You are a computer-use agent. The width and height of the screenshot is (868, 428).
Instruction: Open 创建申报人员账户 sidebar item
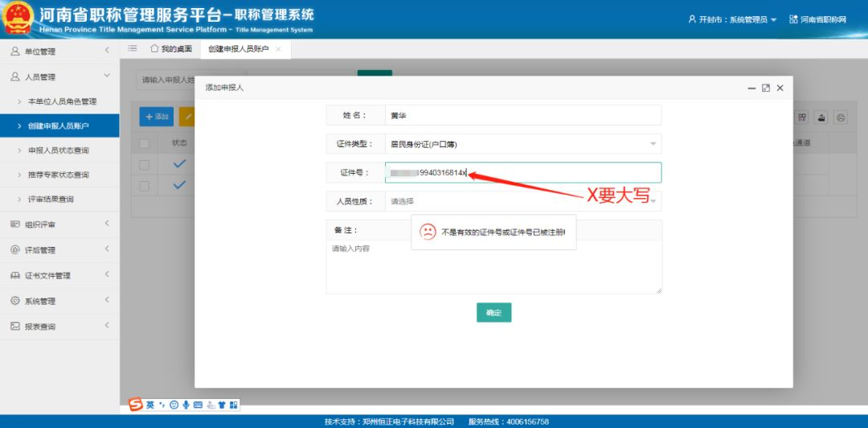pyautogui.click(x=59, y=126)
